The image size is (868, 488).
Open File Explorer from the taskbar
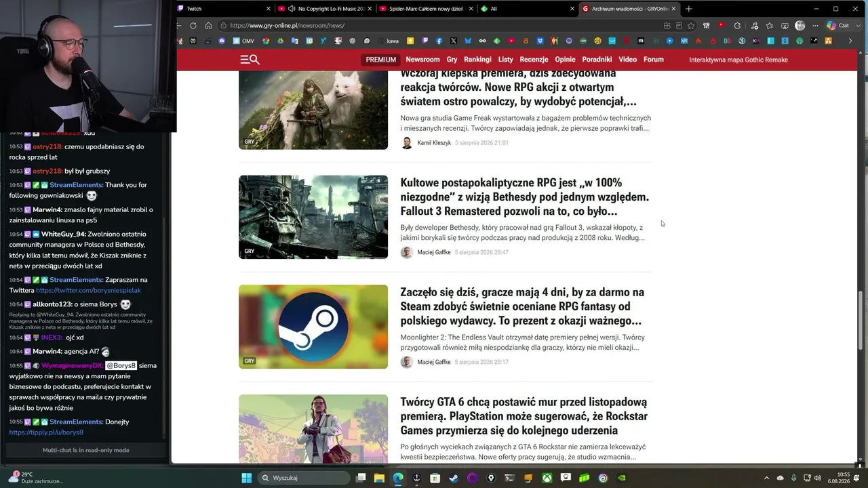[x=380, y=478]
